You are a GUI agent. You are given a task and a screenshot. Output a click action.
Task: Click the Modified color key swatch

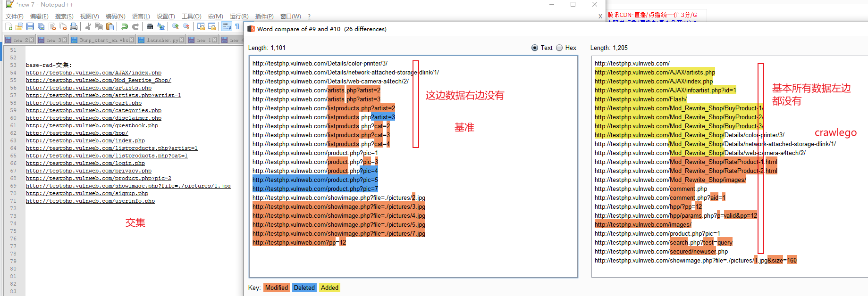[x=276, y=288]
